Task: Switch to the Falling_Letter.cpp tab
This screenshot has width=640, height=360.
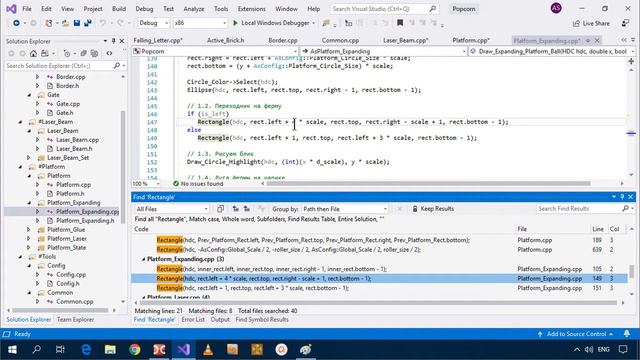Action: coord(158,40)
